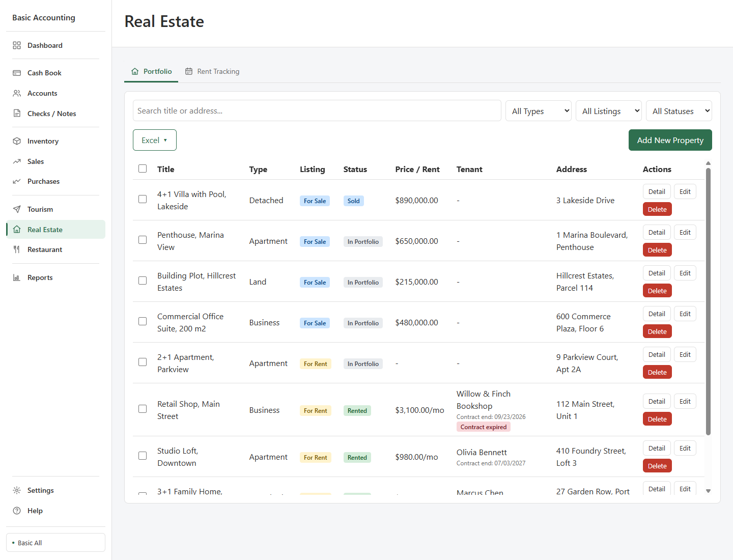Expand the Excel export dropdown

[155, 140]
